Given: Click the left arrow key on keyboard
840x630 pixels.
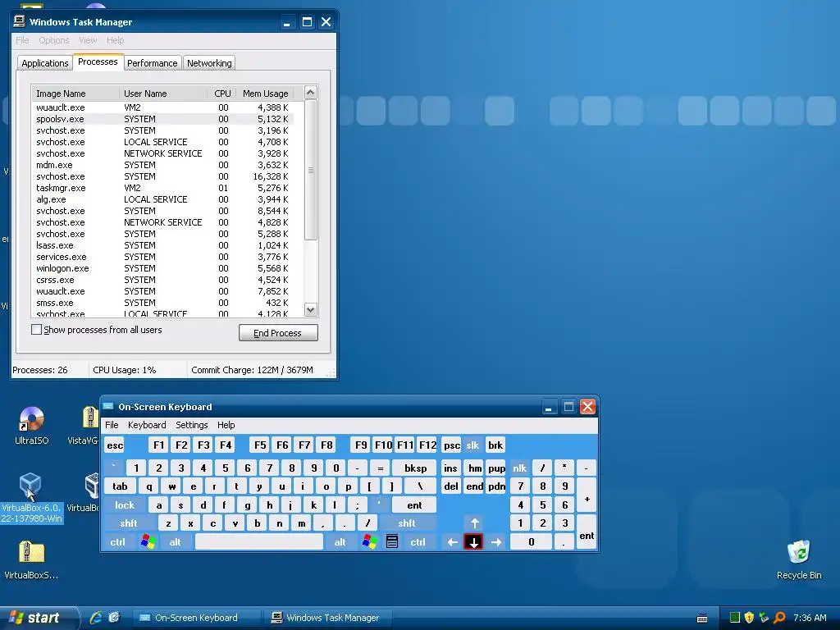Looking at the screenshot, I should (452, 542).
